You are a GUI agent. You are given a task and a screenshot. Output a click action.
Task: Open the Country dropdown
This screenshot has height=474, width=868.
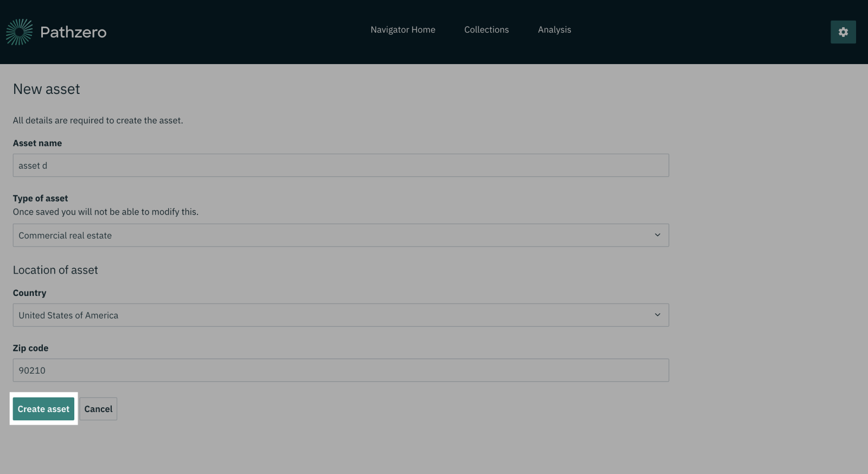[x=341, y=315]
